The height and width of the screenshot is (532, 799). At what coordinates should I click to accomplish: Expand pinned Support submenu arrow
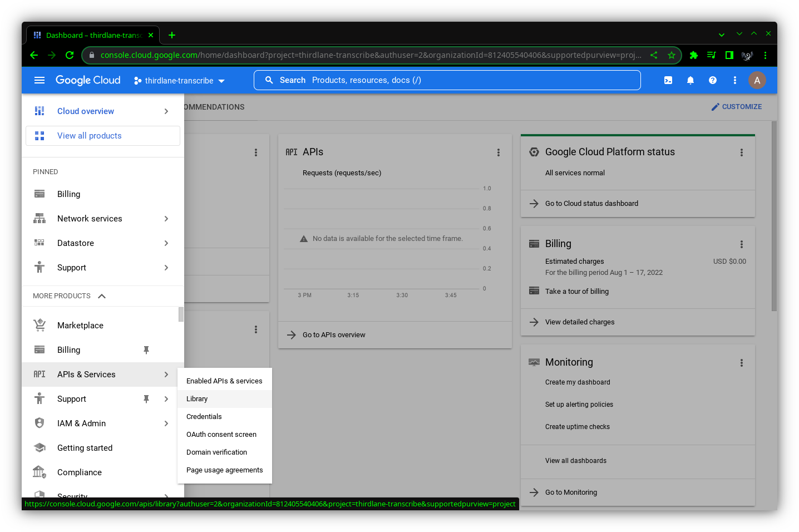[166, 268]
